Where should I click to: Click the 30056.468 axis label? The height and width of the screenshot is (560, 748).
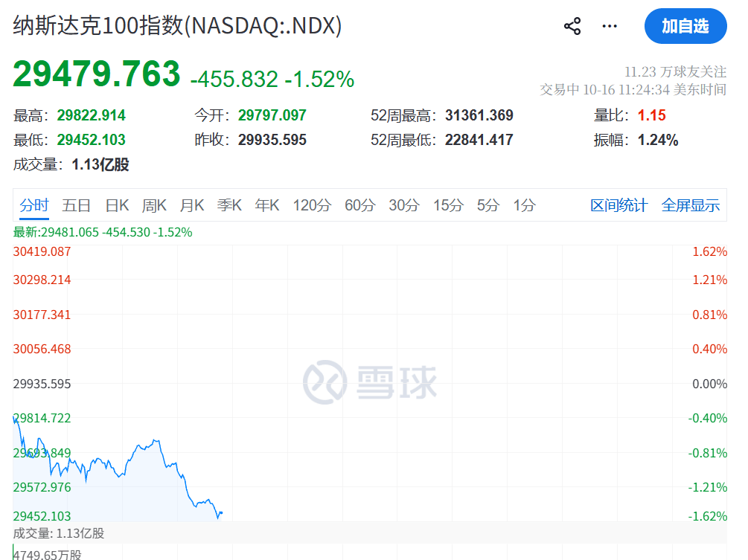click(x=42, y=349)
